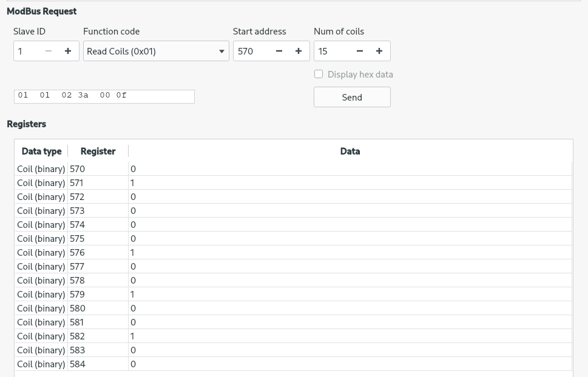Viewport: 588px width, 377px height.
Task: Decrease the Num of coils
Action: tap(360, 52)
